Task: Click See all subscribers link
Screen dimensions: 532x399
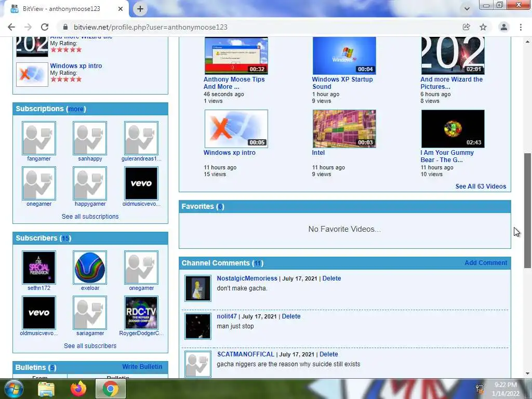Action: point(90,345)
